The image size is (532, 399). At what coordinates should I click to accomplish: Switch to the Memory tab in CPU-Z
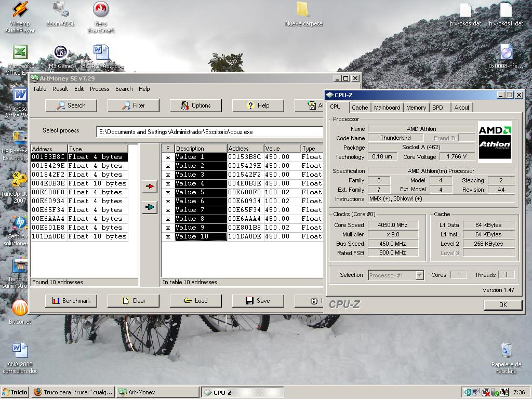pos(416,108)
